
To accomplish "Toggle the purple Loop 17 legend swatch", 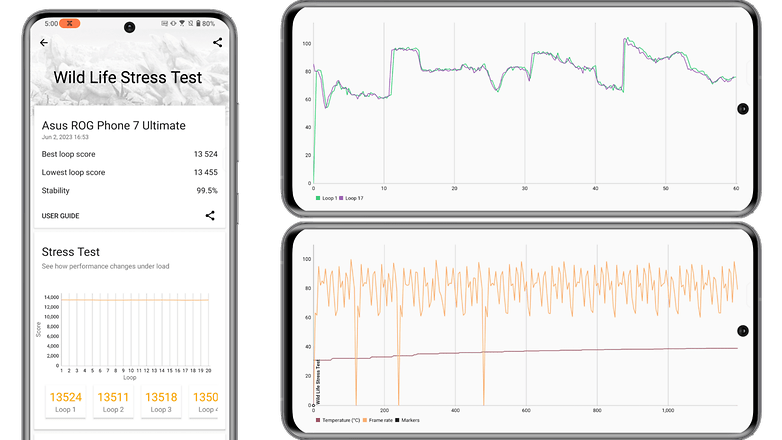I will tap(341, 198).
